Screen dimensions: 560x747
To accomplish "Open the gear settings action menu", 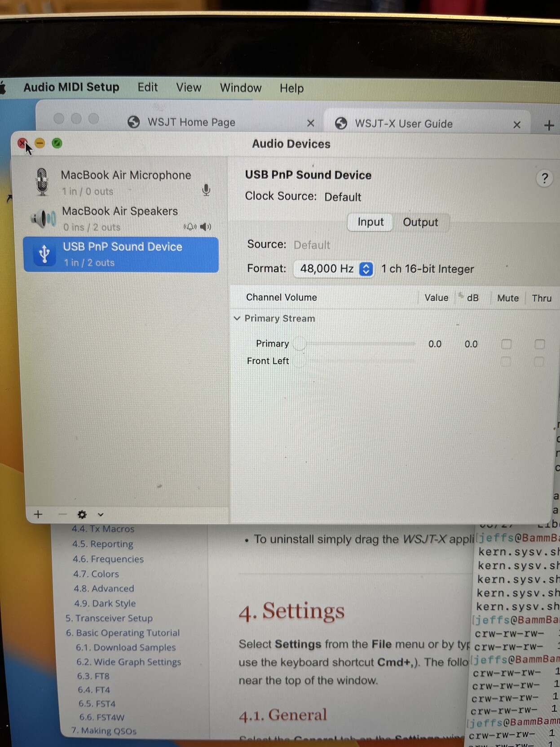I will (x=82, y=515).
